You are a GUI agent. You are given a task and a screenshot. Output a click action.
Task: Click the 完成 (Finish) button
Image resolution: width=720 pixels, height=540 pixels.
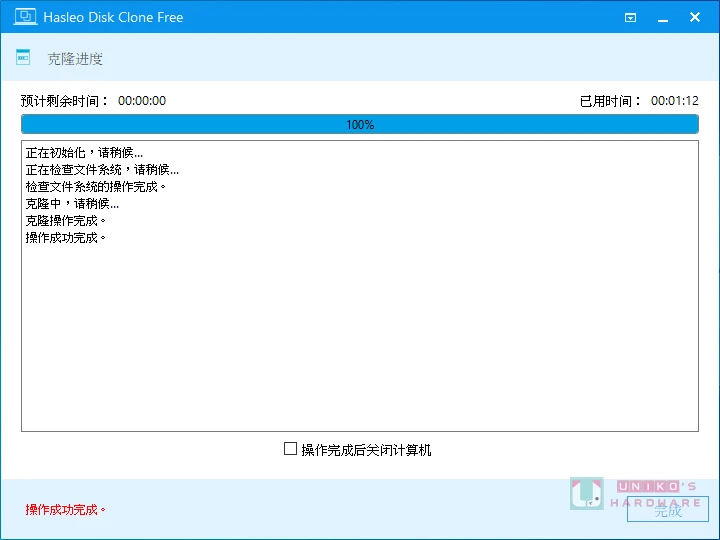[x=668, y=509]
